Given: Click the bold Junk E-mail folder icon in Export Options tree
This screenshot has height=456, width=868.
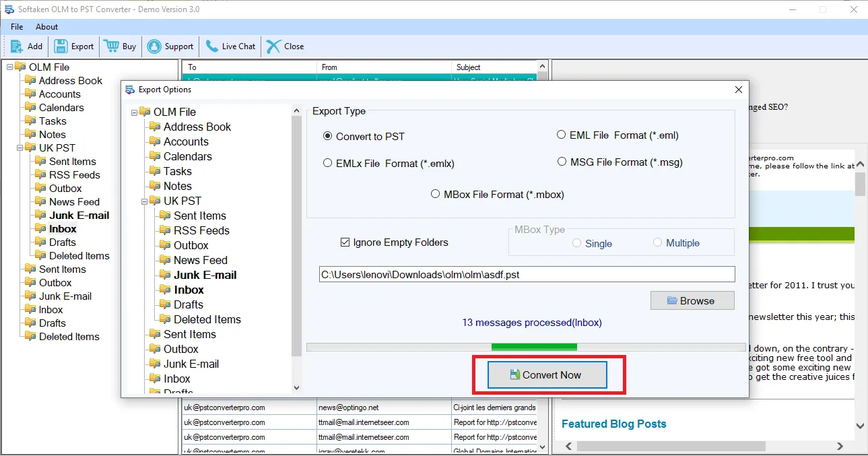Looking at the screenshot, I should pos(165,275).
